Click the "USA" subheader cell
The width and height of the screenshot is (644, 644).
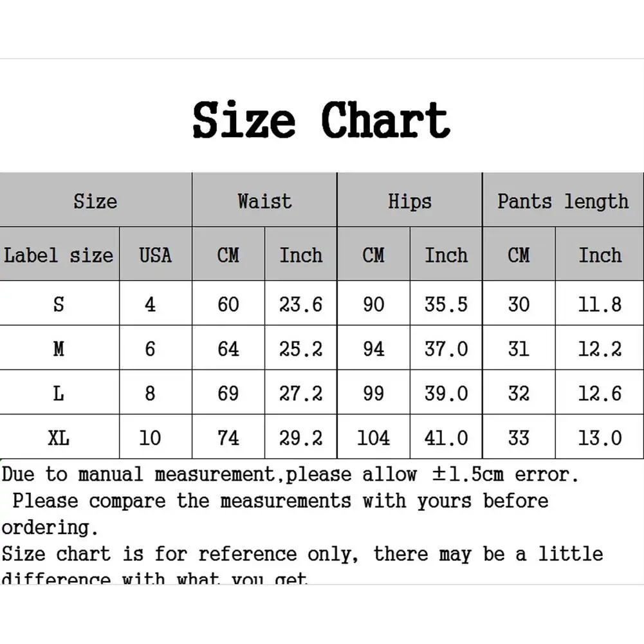click(x=155, y=255)
